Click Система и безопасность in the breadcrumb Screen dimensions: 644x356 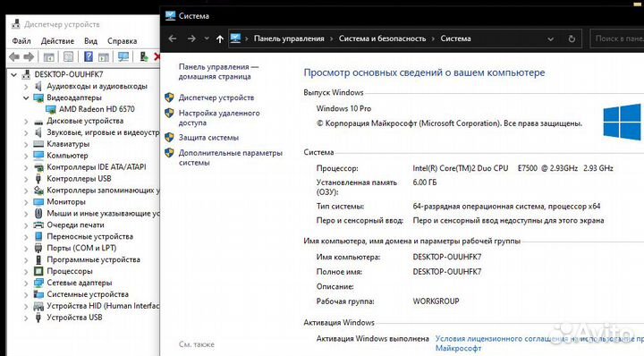[x=383, y=38]
